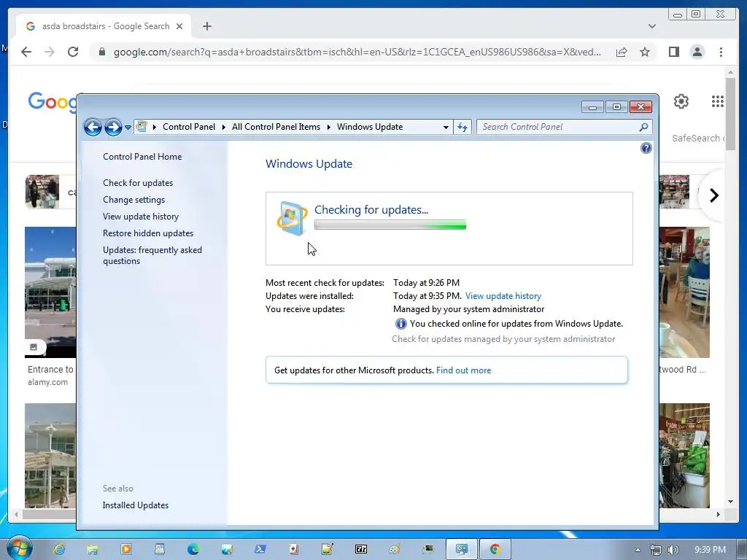Open Chrome tab search chevron
The height and width of the screenshot is (560, 747).
(x=651, y=26)
